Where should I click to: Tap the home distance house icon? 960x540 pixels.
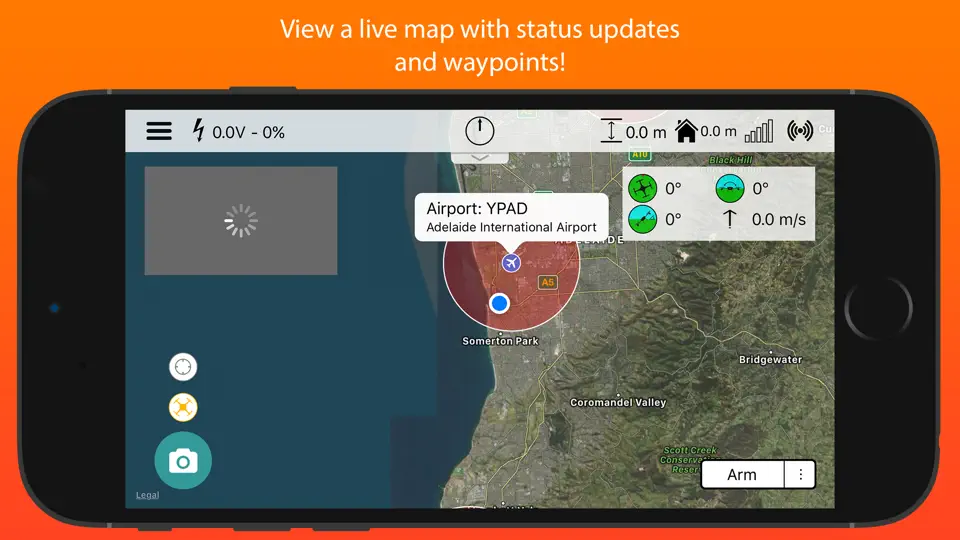pos(686,131)
